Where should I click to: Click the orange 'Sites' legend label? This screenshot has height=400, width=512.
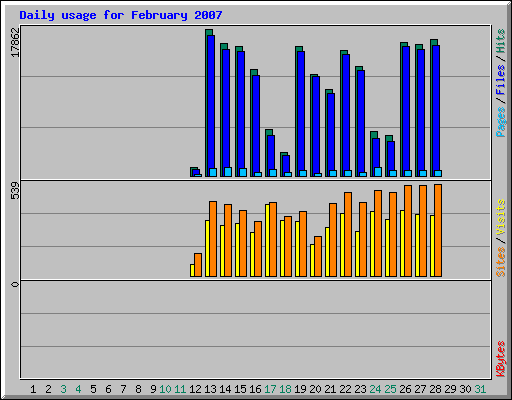click(501, 262)
